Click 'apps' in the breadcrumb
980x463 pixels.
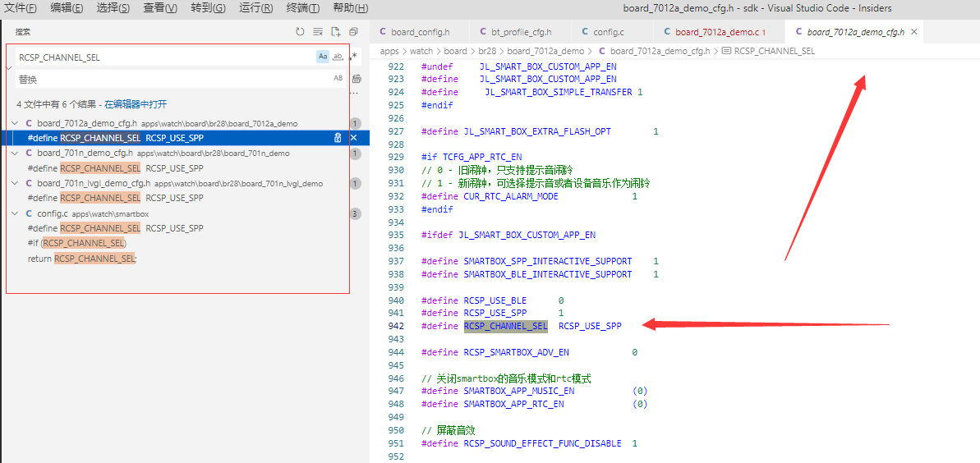pyautogui.click(x=389, y=51)
